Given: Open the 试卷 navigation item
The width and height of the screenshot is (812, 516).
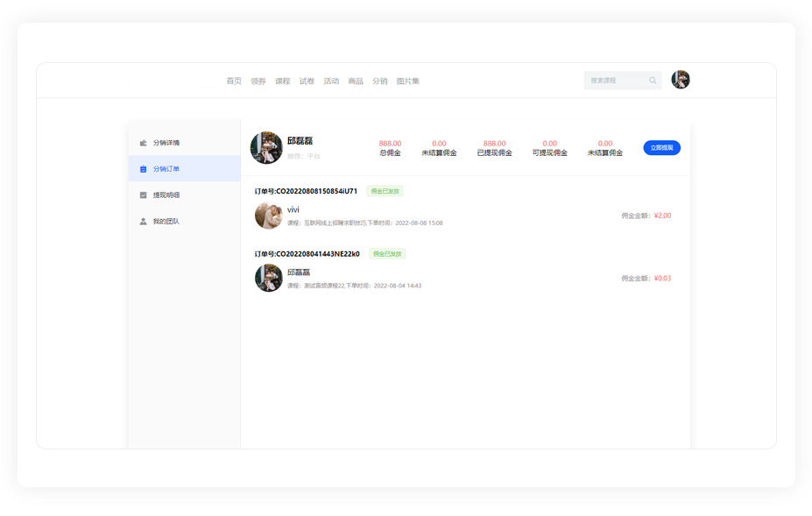Looking at the screenshot, I should coord(307,81).
